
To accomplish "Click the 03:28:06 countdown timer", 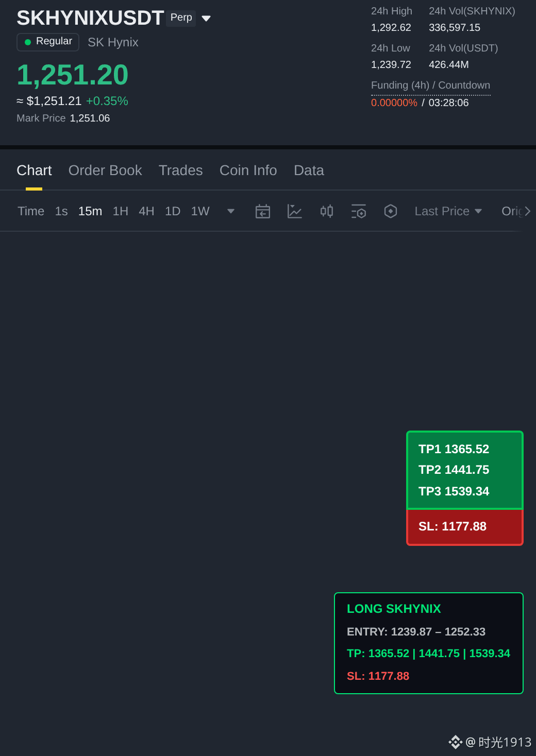I will [x=448, y=102].
